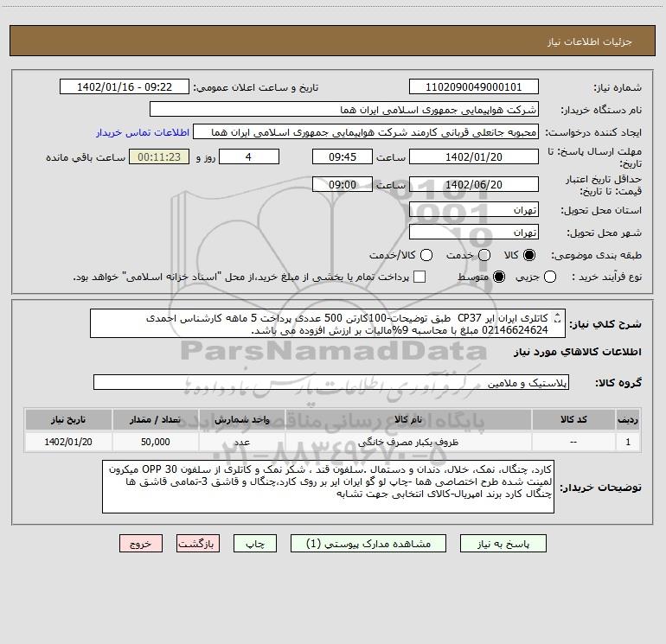
Task: Click the buyer organization name field
Action: [x=344, y=109]
